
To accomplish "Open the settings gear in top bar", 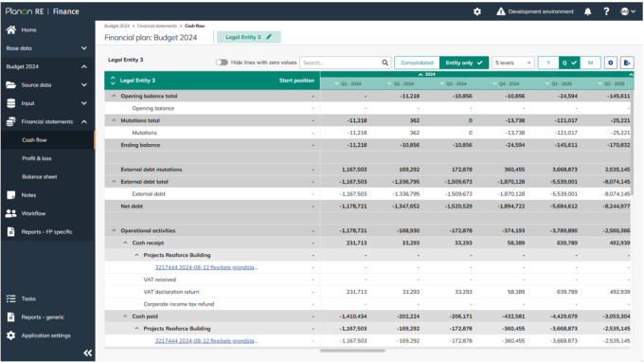I will tap(476, 11).
